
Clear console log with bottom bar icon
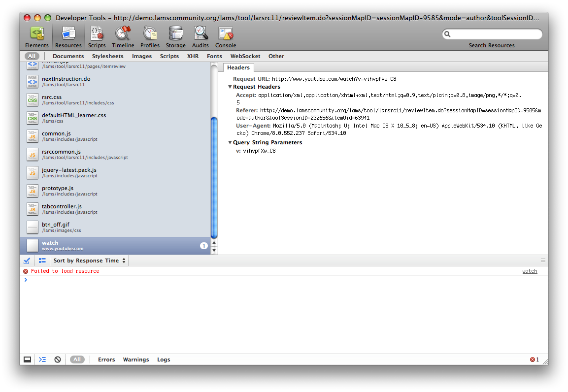click(58, 359)
